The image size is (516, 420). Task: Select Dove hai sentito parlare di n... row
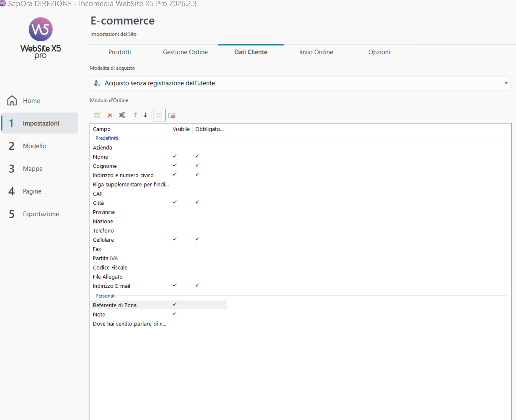pos(159,324)
